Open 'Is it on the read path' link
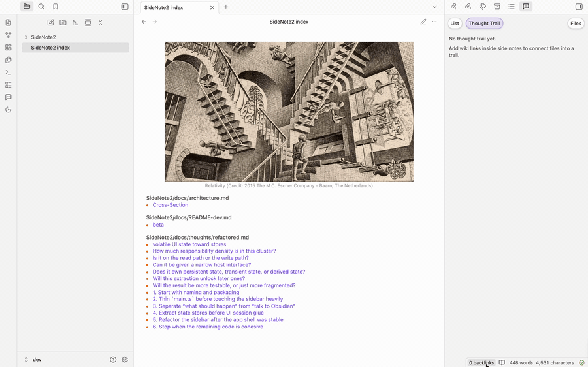Image resolution: width=588 pixels, height=367 pixels. [201, 258]
